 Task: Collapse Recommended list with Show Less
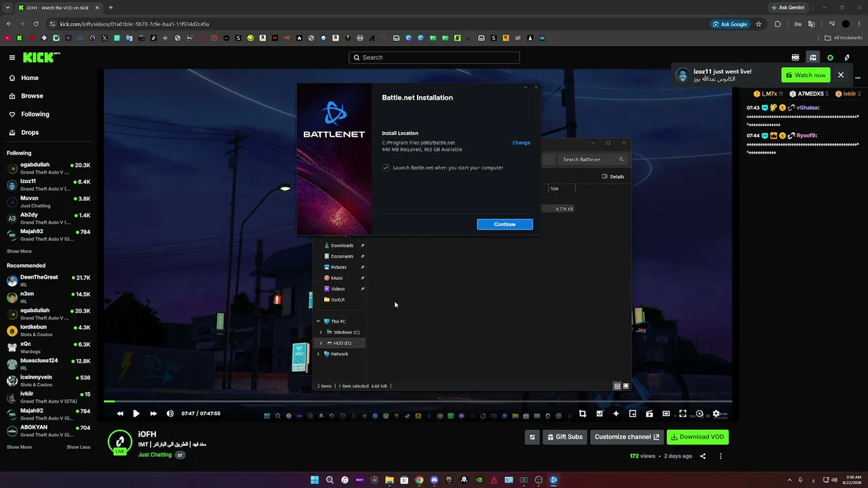coord(78,447)
